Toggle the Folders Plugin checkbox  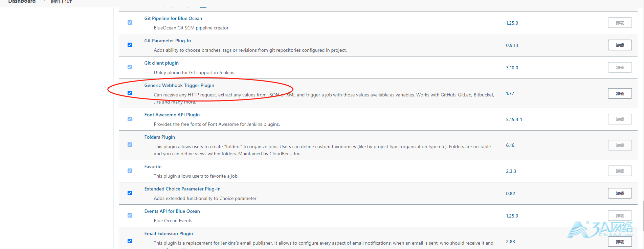click(x=130, y=145)
